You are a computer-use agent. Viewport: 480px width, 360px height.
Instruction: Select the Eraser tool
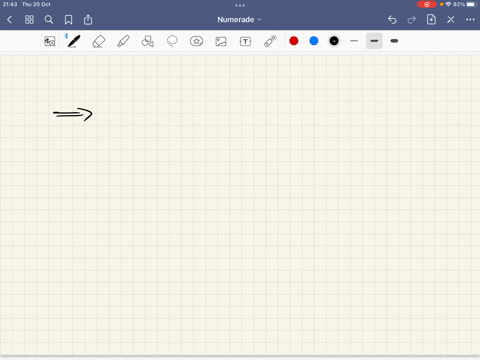99,41
